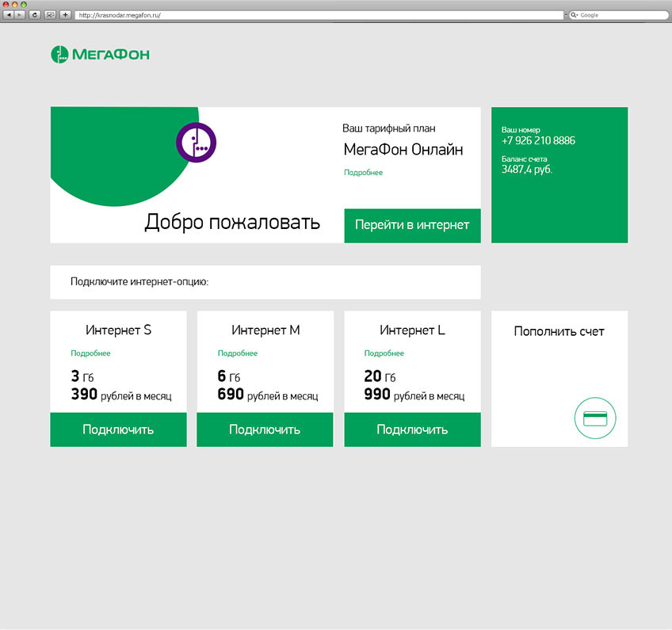Click Подключить button for Интернет S
Image resolution: width=672 pixels, height=630 pixels.
tap(118, 430)
